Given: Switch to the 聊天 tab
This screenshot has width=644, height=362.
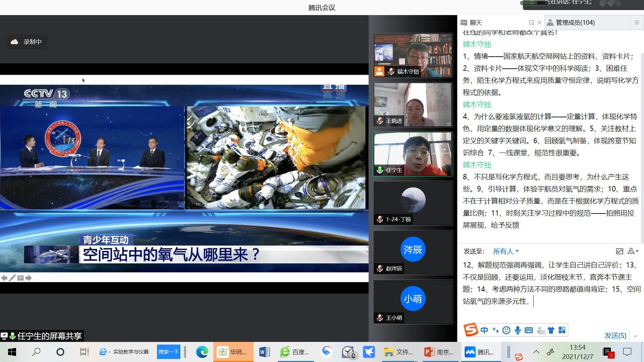Looking at the screenshot, I should (472, 22).
